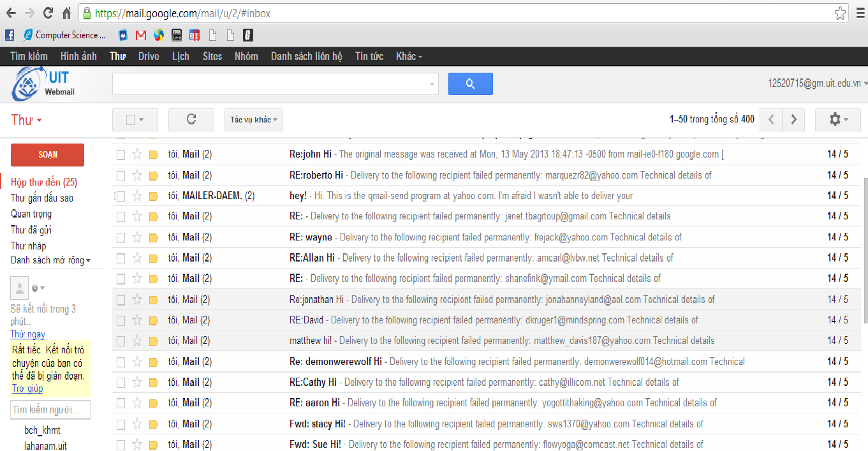Click the "Tìm kiếm người" search field
This screenshot has width=868, height=451.
50,409
